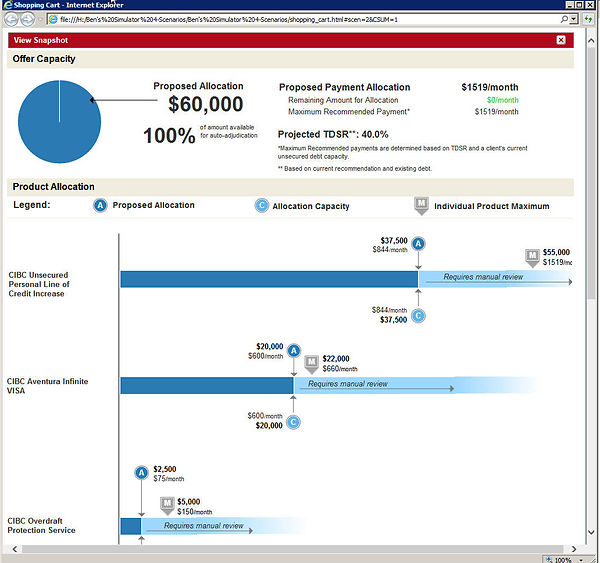Click the horizontal scrollbar left arrow

point(15,549)
